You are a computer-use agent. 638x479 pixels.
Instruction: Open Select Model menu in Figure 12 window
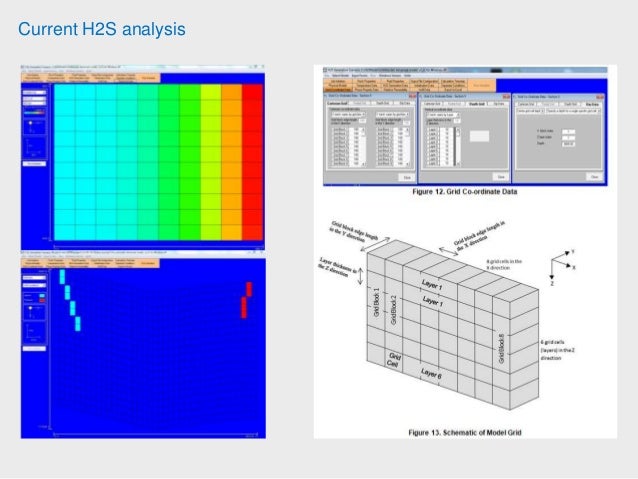[340, 76]
